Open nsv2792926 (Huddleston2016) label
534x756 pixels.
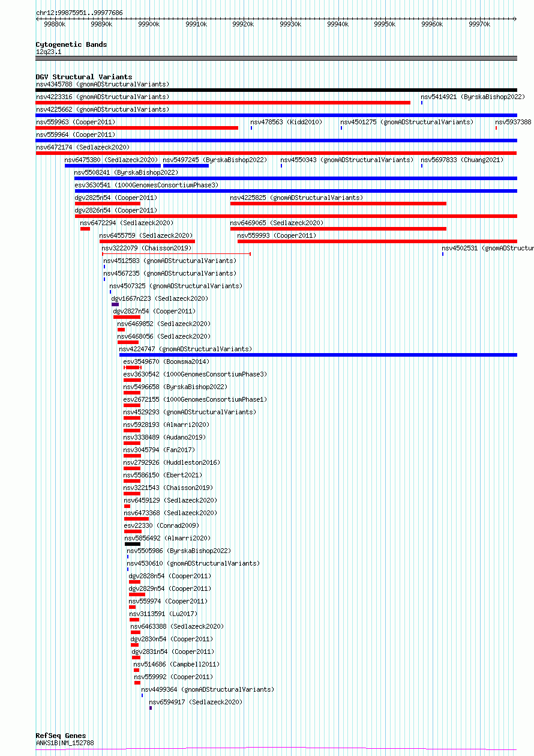[172, 462]
